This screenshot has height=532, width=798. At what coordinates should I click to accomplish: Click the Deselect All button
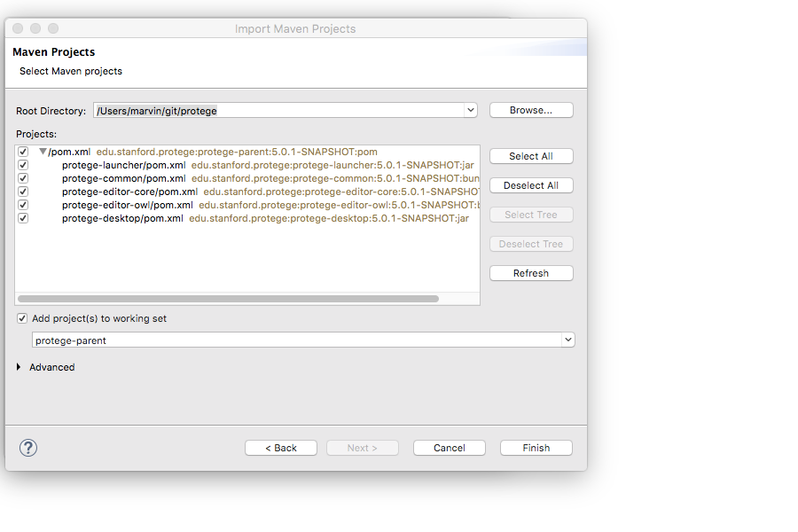pyautogui.click(x=531, y=185)
